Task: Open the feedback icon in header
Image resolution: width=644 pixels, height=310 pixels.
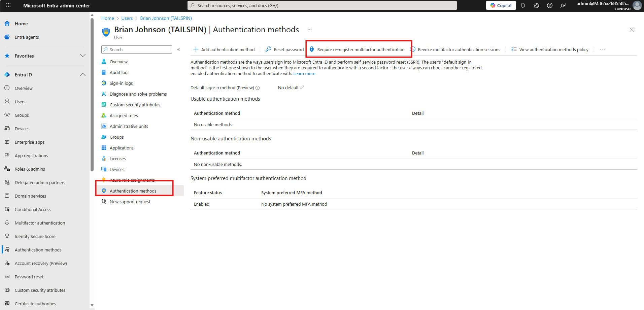Action: (563, 5)
